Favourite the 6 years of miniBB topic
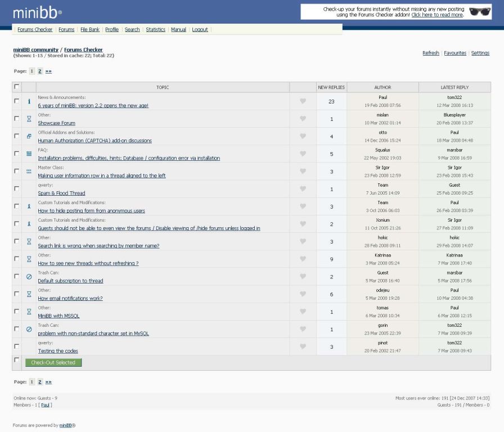 coord(303,101)
